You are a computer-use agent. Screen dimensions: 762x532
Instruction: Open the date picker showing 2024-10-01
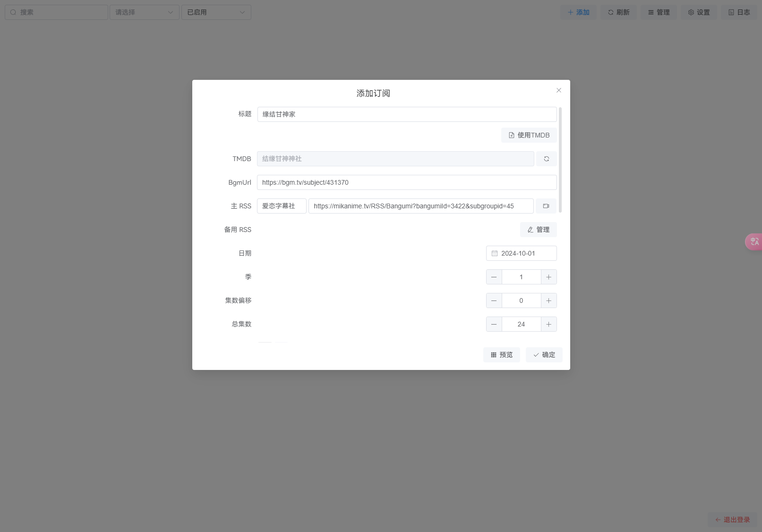tap(522, 253)
